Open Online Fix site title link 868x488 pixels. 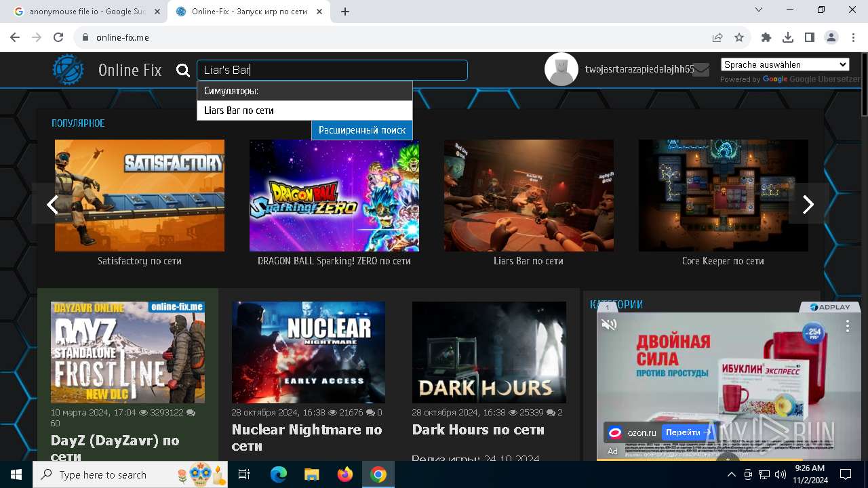pos(130,70)
